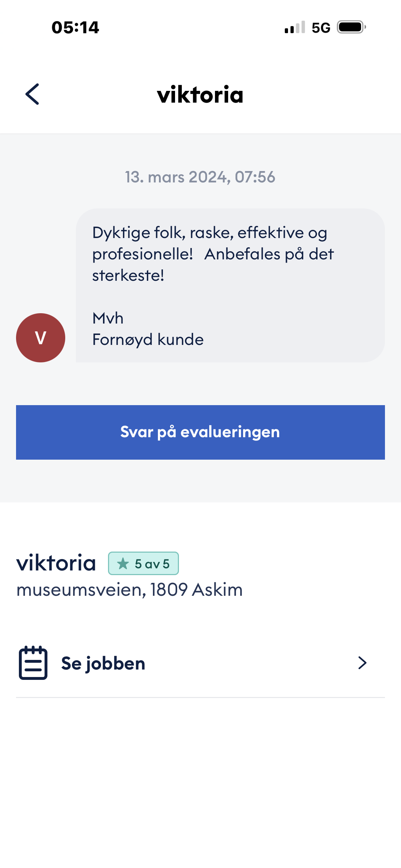Tap the viktoria customer name heading
401x868 pixels.
click(x=56, y=563)
